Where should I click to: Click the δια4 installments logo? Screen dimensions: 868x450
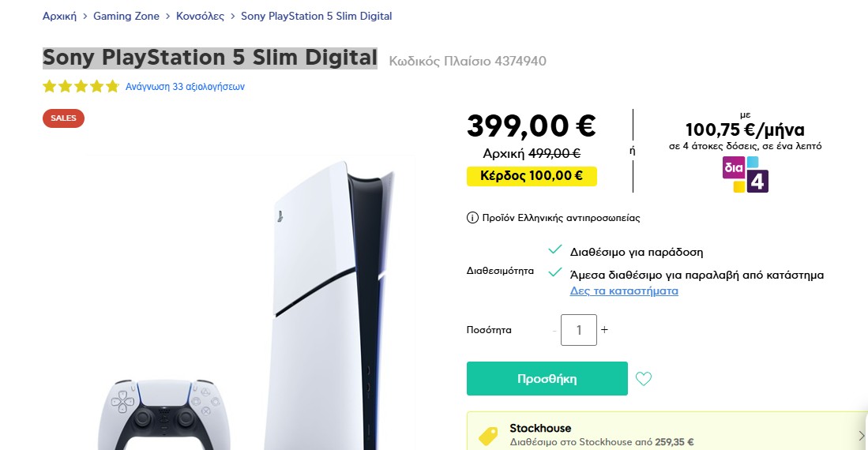[745, 174]
